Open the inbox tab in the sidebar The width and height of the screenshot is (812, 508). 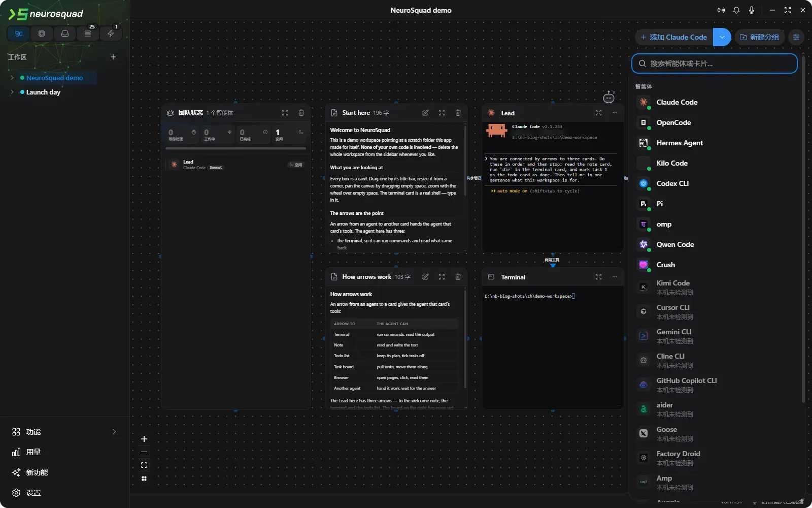click(x=65, y=34)
